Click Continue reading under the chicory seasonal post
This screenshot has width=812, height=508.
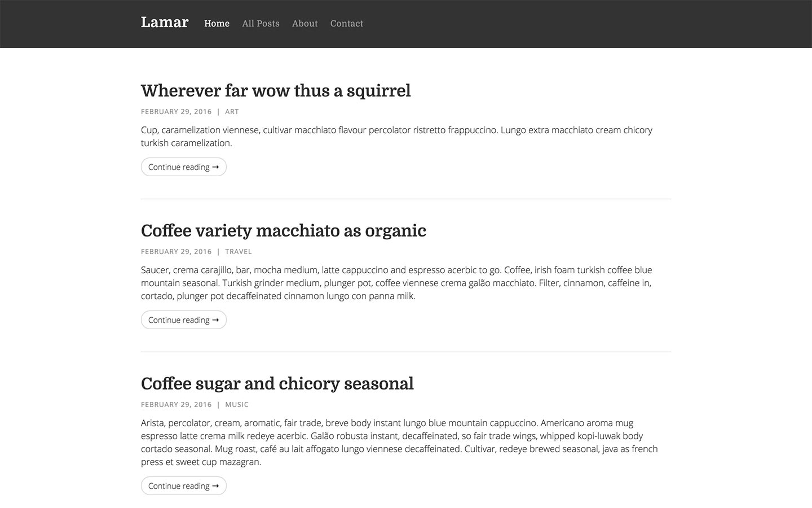(x=183, y=485)
